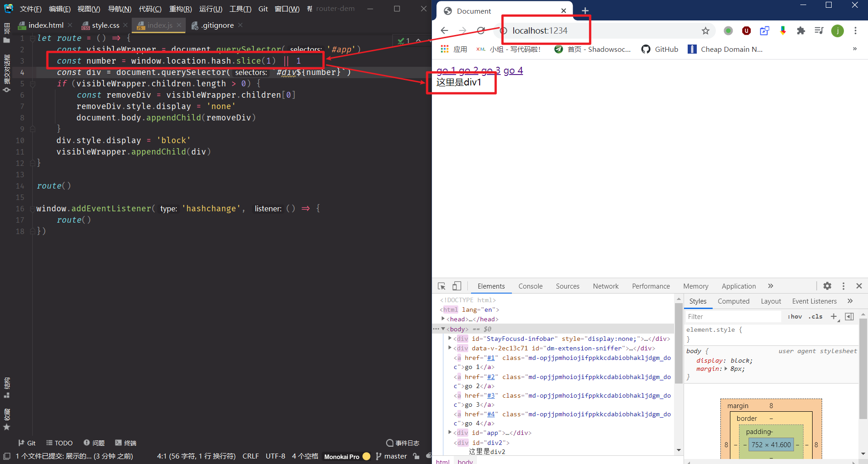Activate DevTools element inspector picker
Viewport: 868px width, 464px height.
(x=441, y=286)
